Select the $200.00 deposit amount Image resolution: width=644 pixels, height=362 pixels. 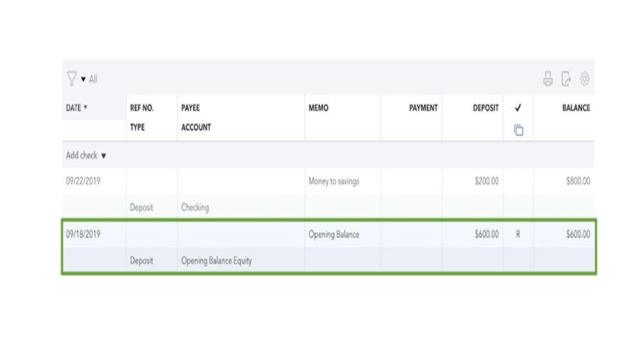coord(486,182)
